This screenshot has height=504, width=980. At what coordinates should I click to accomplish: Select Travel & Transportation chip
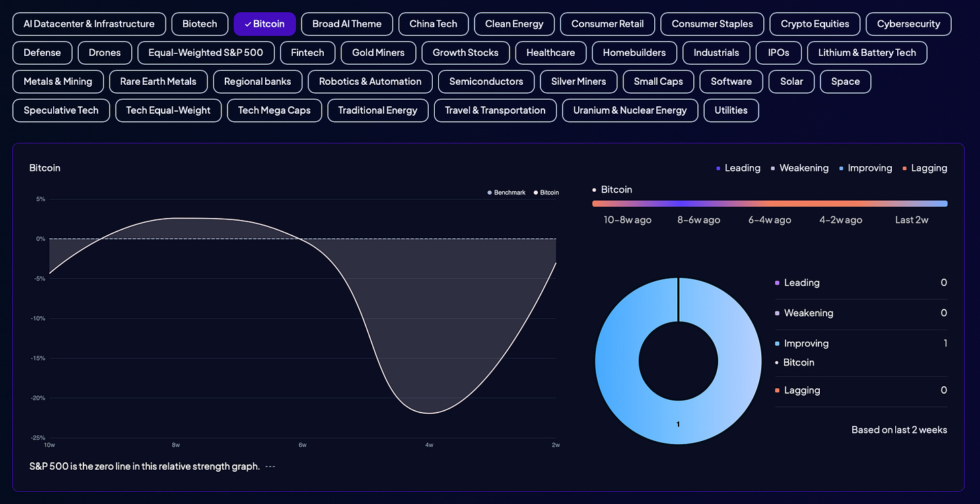click(x=495, y=110)
